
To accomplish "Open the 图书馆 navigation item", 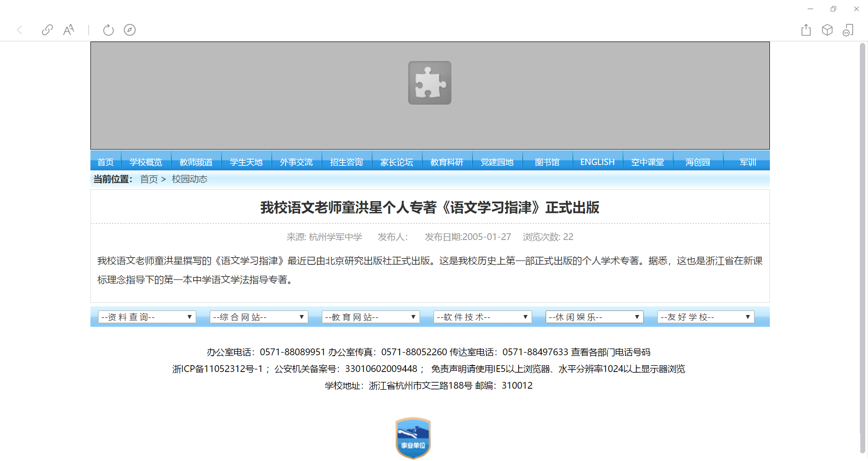I will tap(547, 162).
